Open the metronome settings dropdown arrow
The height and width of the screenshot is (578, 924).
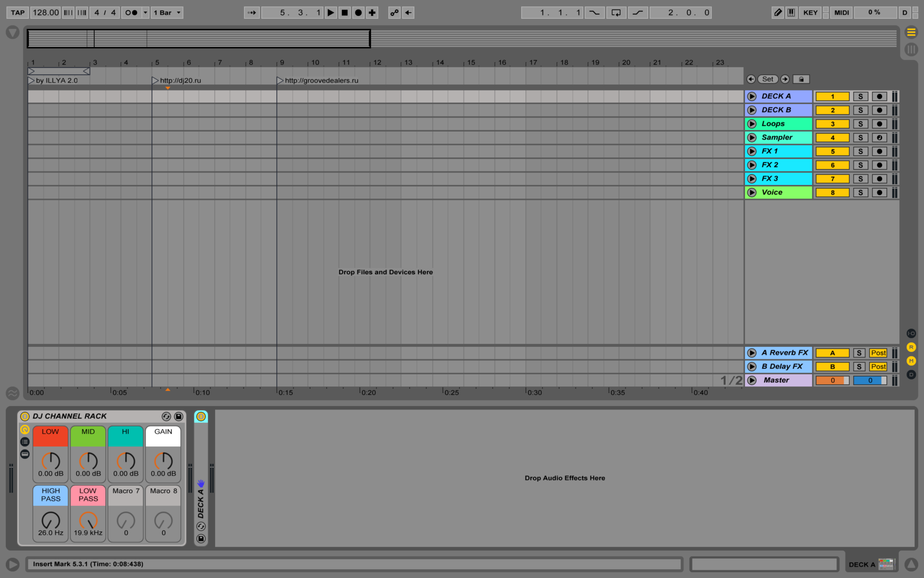tap(145, 13)
